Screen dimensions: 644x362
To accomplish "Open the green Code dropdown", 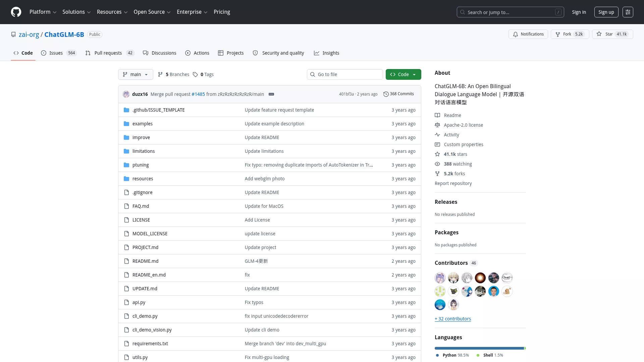I will tap(403, 74).
